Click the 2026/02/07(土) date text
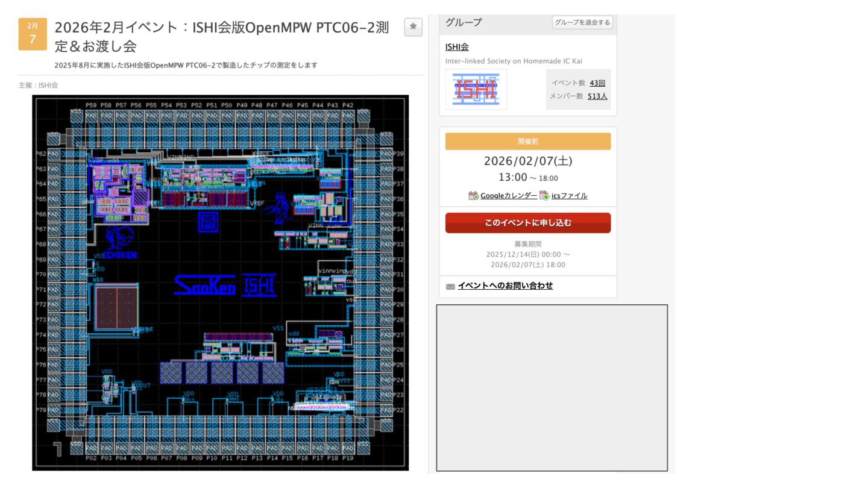The height and width of the screenshot is (488, 868). click(x=528, y=161)
